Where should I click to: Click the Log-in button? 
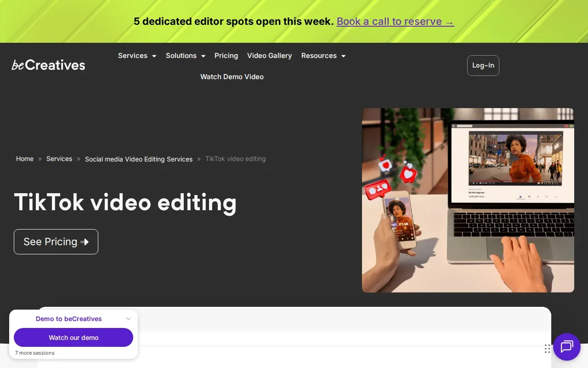point(483,65)
